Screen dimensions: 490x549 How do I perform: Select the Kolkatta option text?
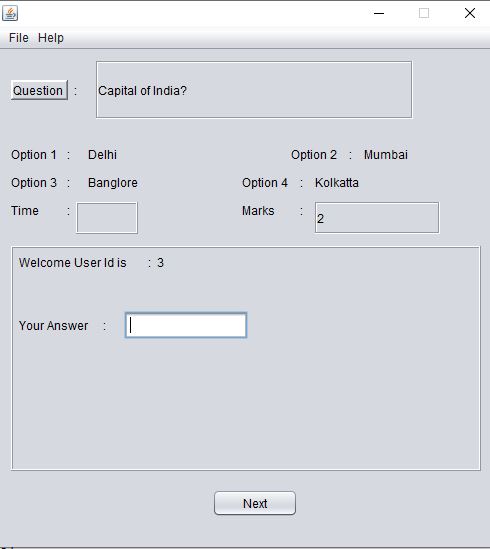[x=337, y=183]
